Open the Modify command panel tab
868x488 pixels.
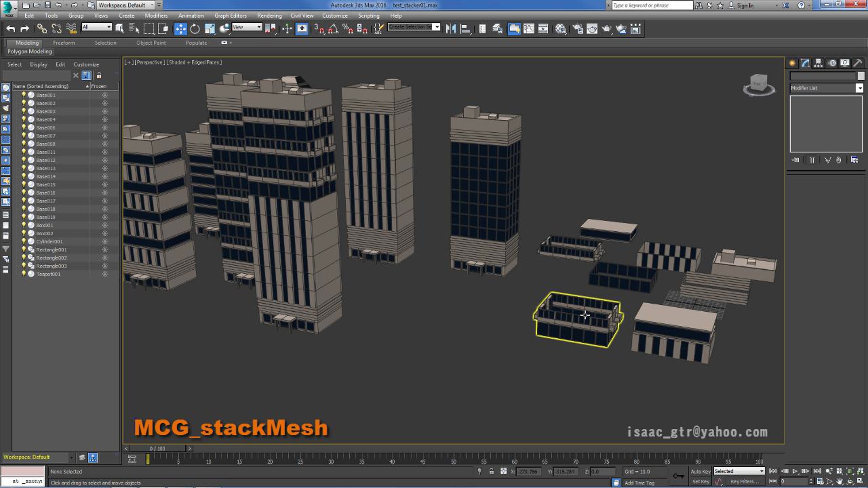click(x=805, y=63)
